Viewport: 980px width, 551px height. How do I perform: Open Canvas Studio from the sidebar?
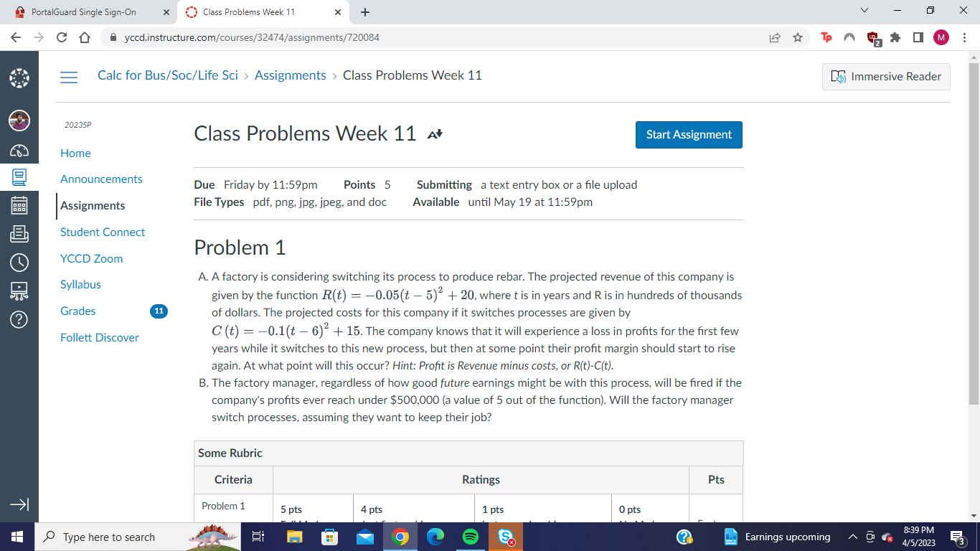coord(19,291)
